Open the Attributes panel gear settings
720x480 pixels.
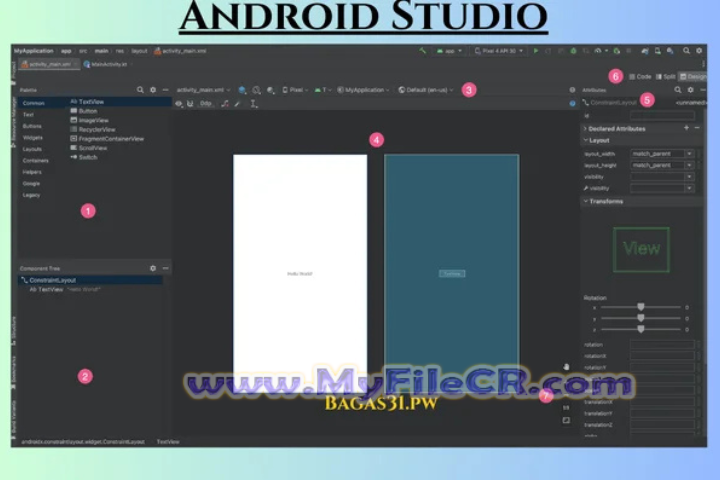click(690, 90)
